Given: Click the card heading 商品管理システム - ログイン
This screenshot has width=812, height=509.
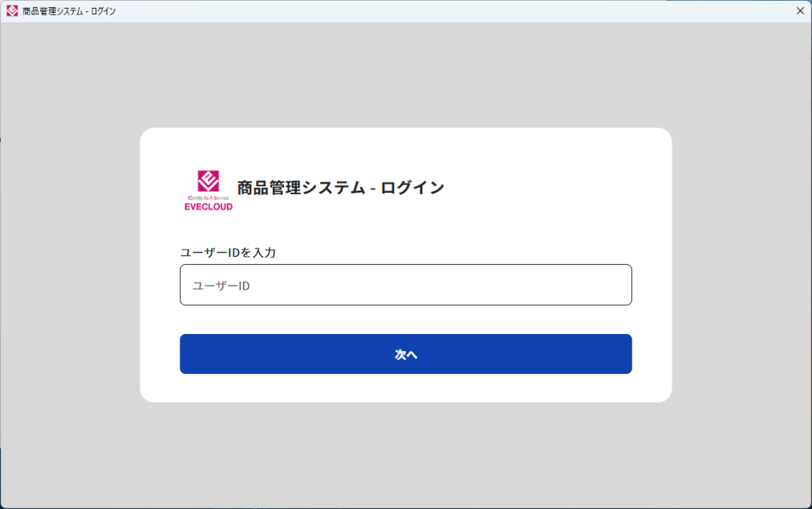Looking at the screenshot, I should [x=340, y=188].
